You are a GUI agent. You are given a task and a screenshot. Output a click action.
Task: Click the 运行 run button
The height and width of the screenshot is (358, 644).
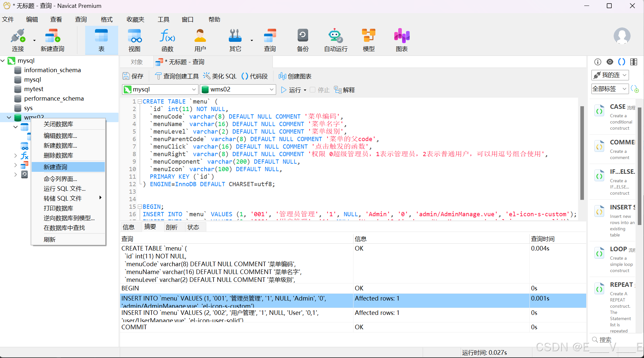(292, 90)
